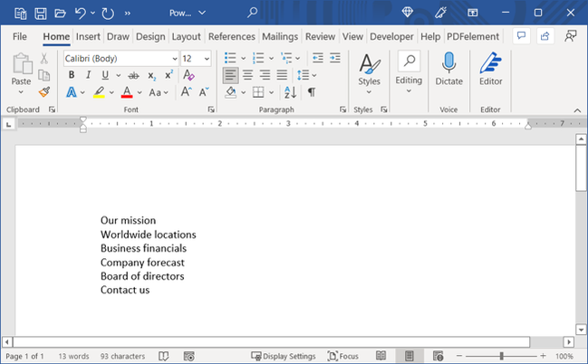588x364 pixels.
Task: Click Display Settings in status bar
Action: 284,356
